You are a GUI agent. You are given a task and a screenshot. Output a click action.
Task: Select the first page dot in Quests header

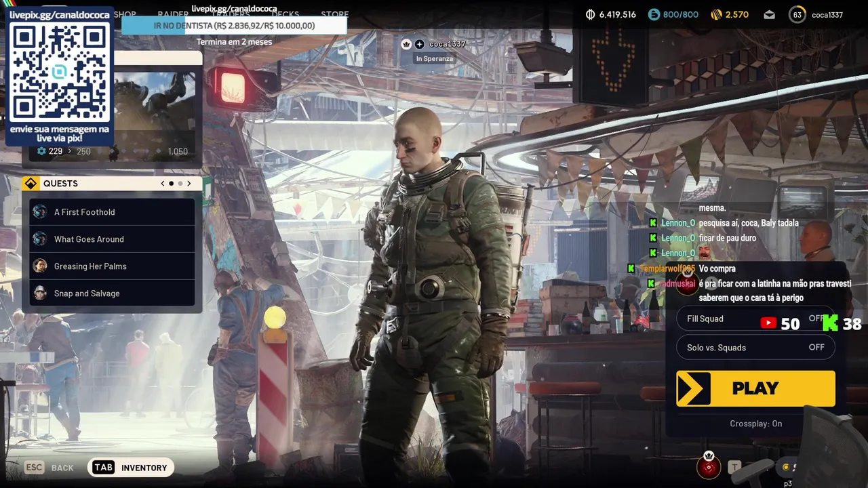[x=172, y=184]
